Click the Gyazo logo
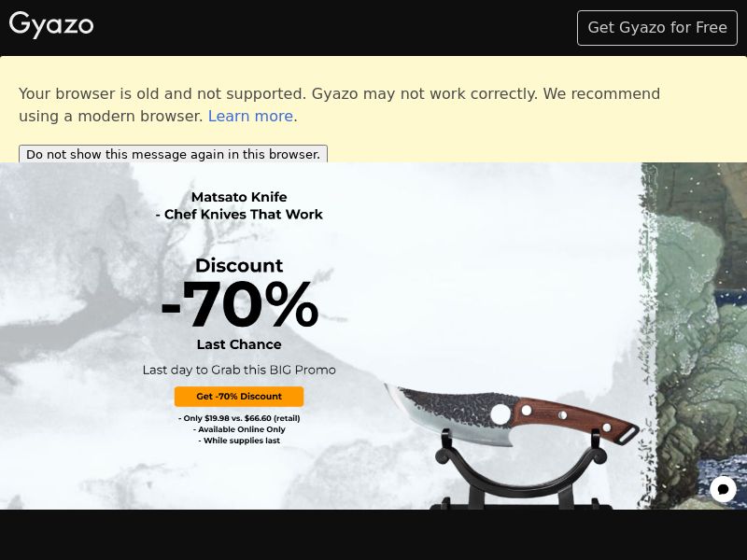The width and height of the screenshot is (747, 560). tap(51, 25)
